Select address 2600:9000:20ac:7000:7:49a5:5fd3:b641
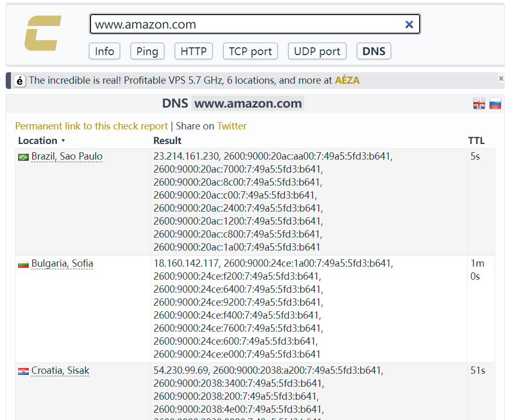The image size is (505, 420). 237,169
